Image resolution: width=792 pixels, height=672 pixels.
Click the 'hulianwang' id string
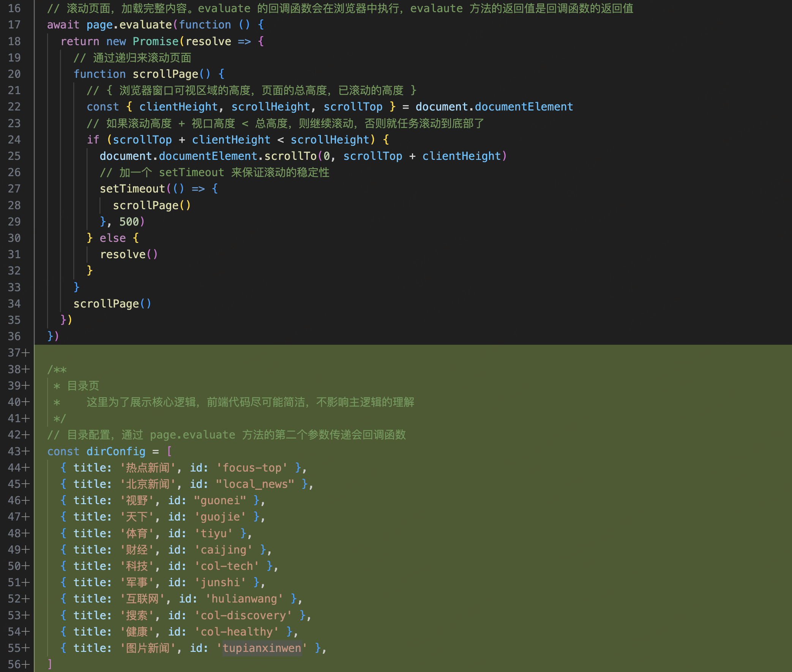tap(244, 599)
